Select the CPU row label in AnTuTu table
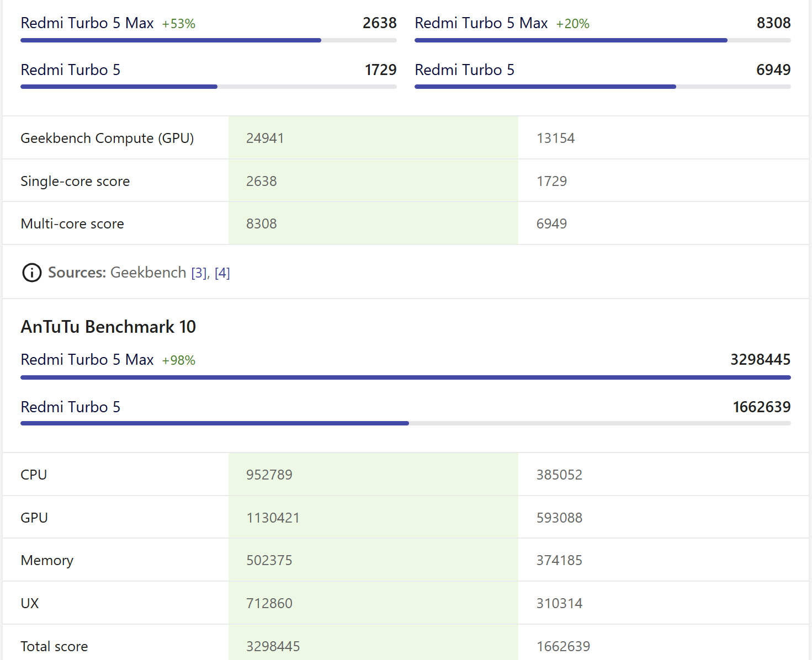The height and width of the screenshot is (660, 812). click(x=34, y=475)
